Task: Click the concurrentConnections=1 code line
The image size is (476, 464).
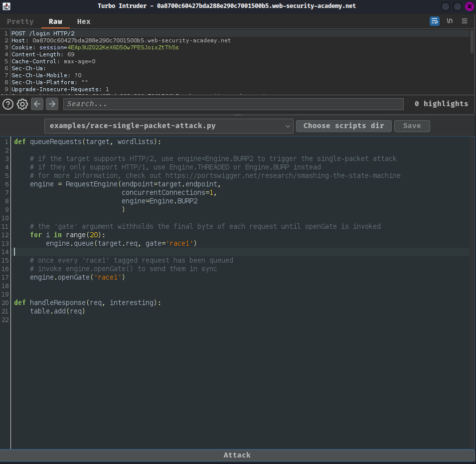Action: [169, 192]
